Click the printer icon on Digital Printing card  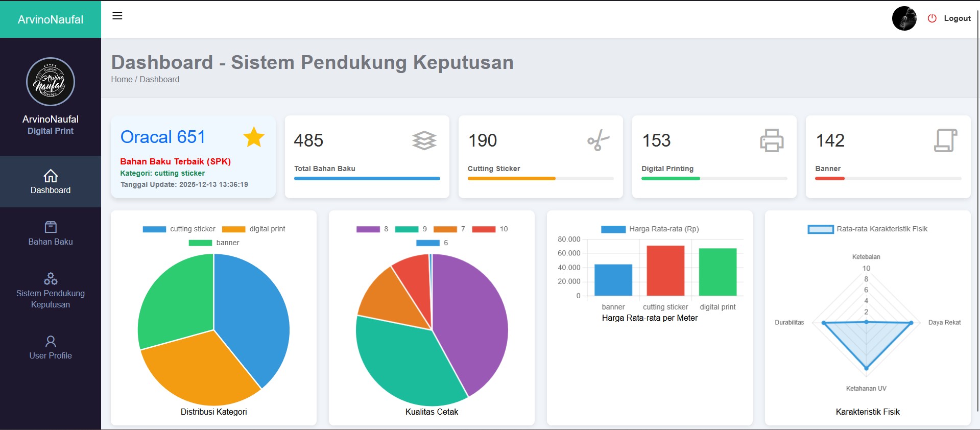pos(772,140)
